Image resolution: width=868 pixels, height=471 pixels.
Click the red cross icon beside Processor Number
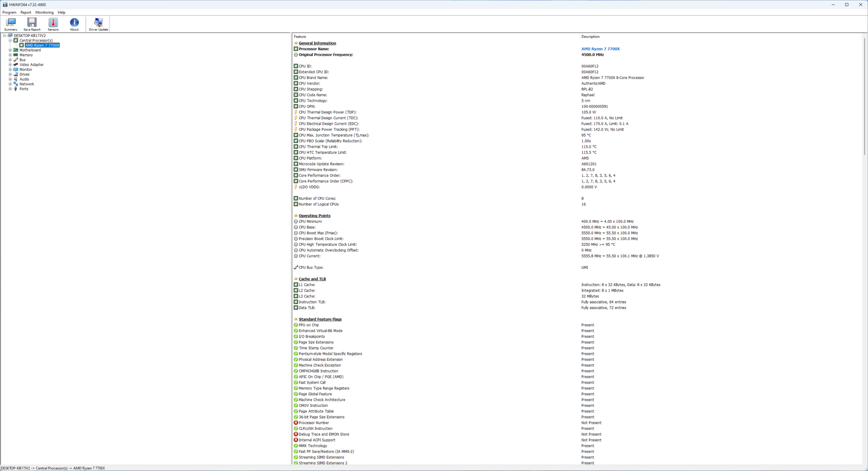pos(296,423)
